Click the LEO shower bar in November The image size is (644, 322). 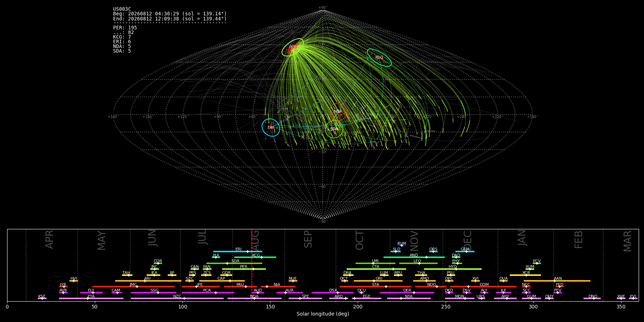(418, 263)
